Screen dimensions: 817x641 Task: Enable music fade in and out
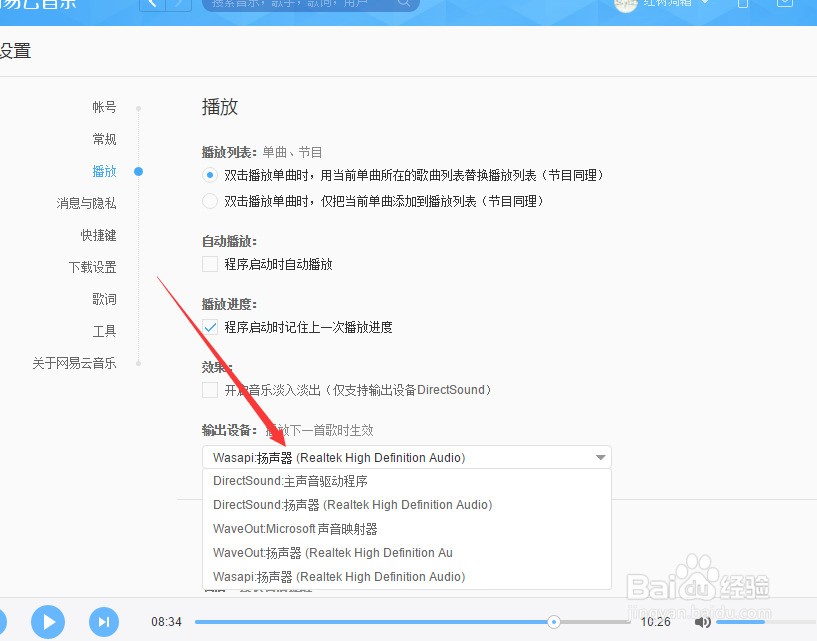(x=209, y=390)
